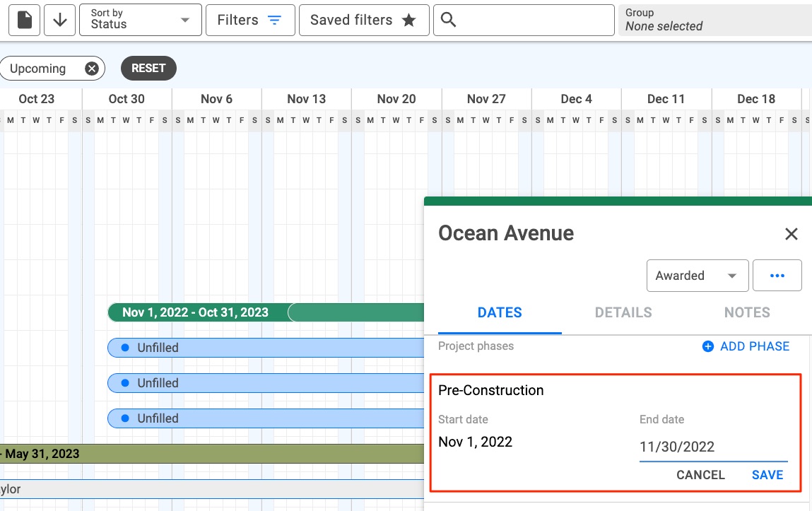Click the Nov 13 week header

(x=307, y=99)
